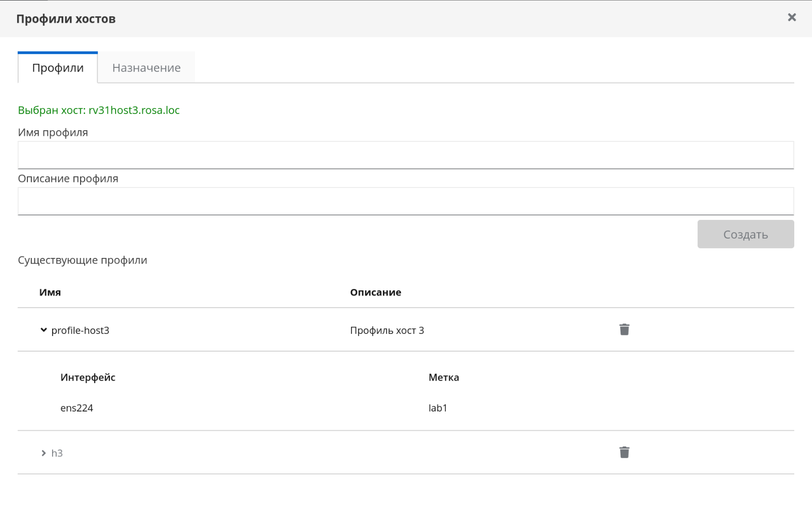Click the trash icon for profile h3
Viewport: 812px width, 524px height.
624,453
